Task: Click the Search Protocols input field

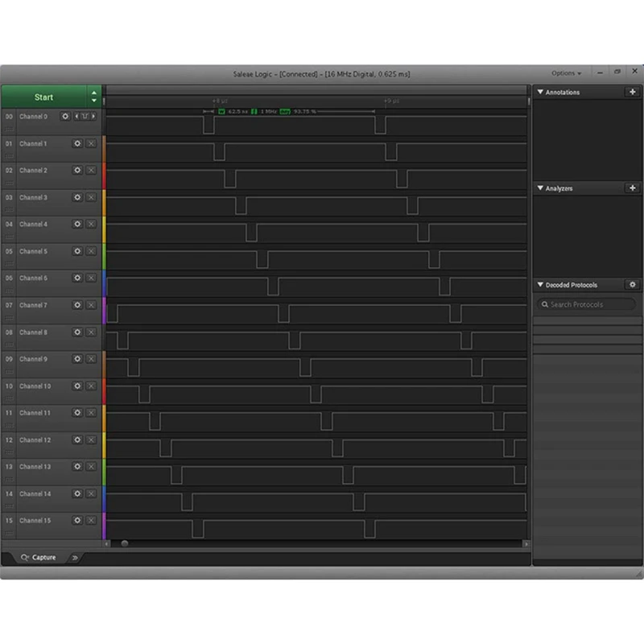Action: coord(587,304)
